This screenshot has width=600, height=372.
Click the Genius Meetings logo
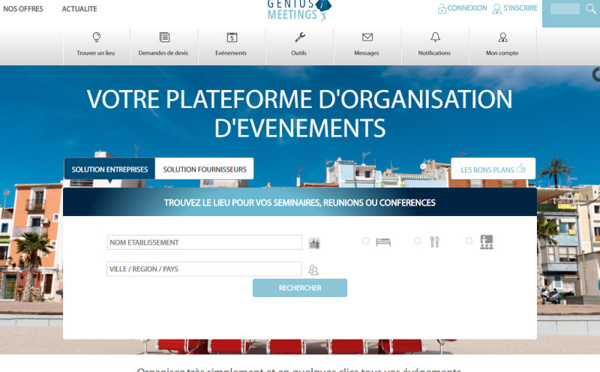[x=299, y=10]
